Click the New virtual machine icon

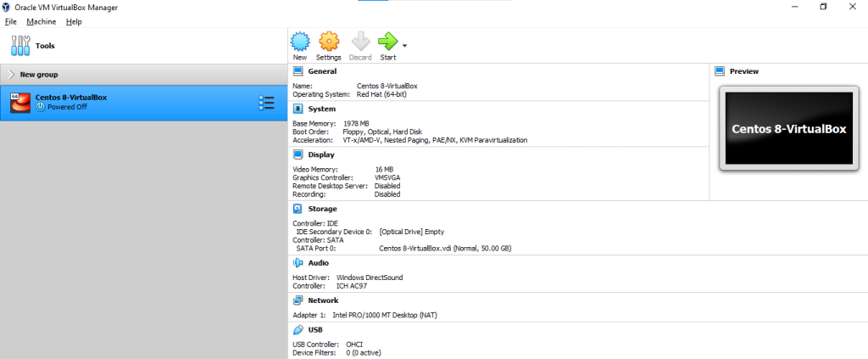300,42
